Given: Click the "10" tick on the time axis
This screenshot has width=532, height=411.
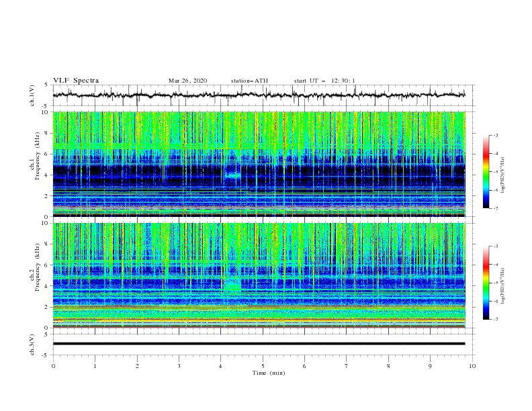Looking at the screenshot, I should tap(472, 366).
